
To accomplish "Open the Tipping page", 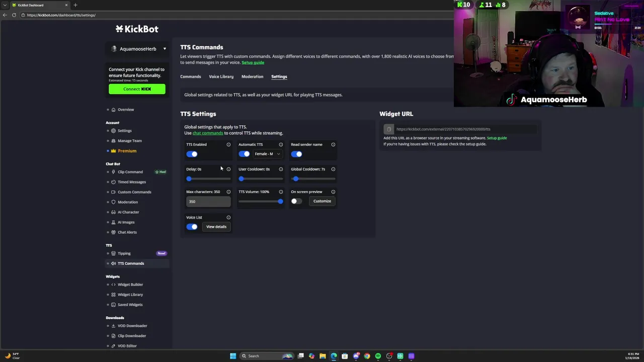I will coord(124,253).
